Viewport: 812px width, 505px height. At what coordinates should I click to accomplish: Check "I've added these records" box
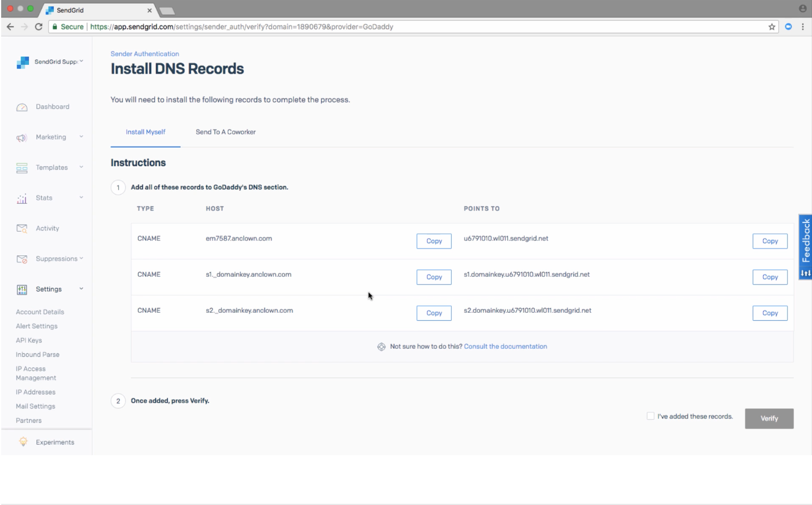650,416
